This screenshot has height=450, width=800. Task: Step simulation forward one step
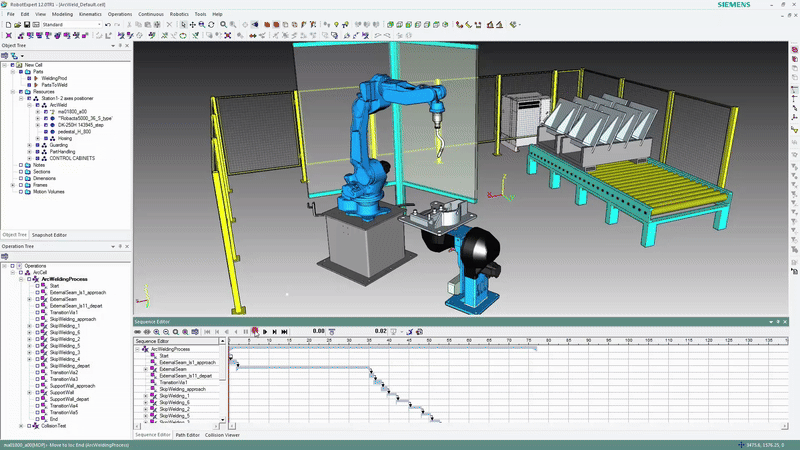(x=274, y=332)
